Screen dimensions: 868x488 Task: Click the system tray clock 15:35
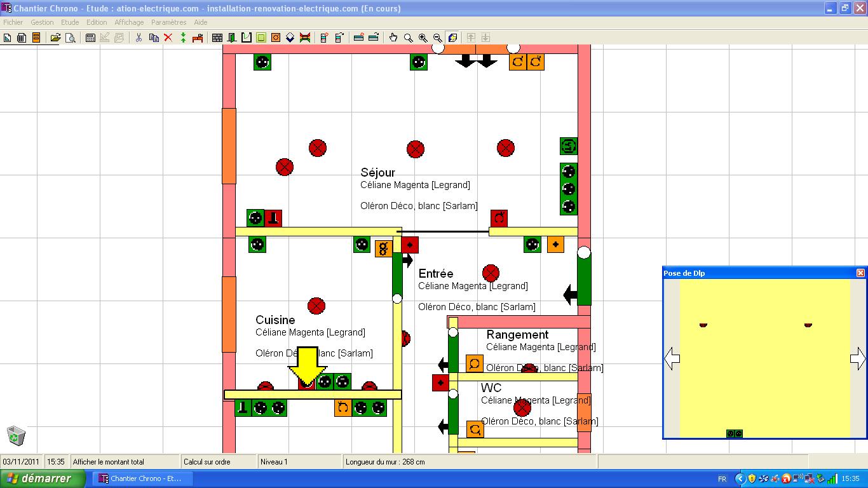(851, 478)
